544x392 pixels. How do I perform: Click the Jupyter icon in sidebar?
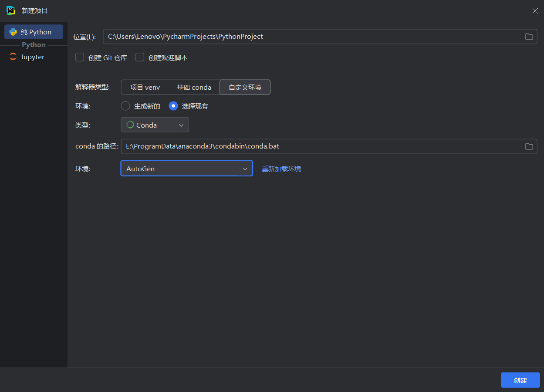(x=13, y=57)
